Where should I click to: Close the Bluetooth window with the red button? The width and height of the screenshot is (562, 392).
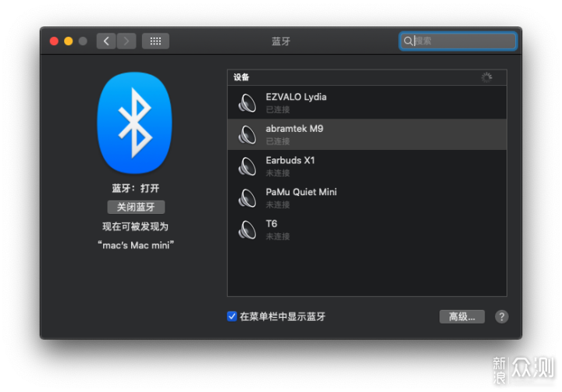[x=54, y=41]
